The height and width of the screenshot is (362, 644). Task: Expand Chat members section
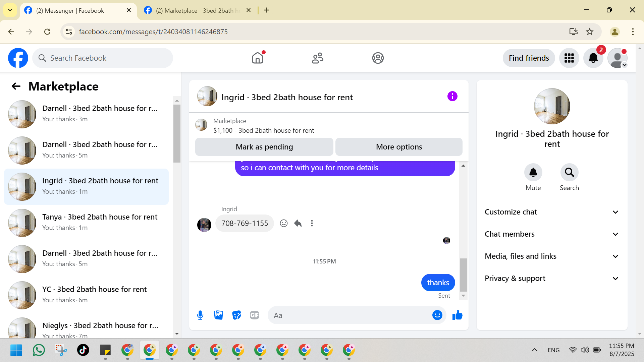[552, 234]
